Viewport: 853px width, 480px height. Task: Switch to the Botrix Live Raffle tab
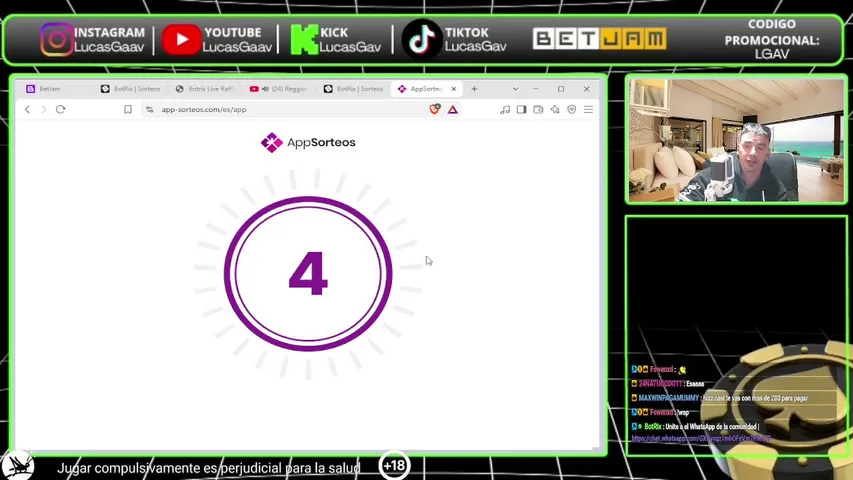206,89
